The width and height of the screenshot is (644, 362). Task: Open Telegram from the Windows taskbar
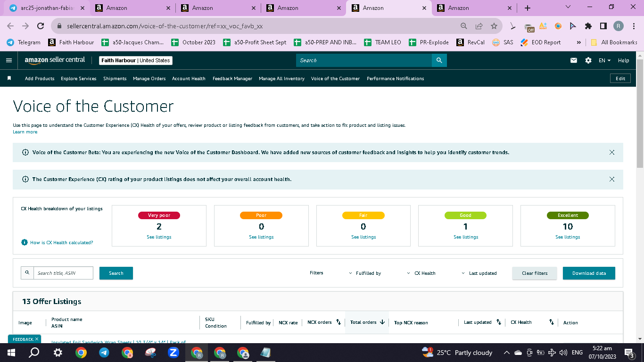point(104,353)
